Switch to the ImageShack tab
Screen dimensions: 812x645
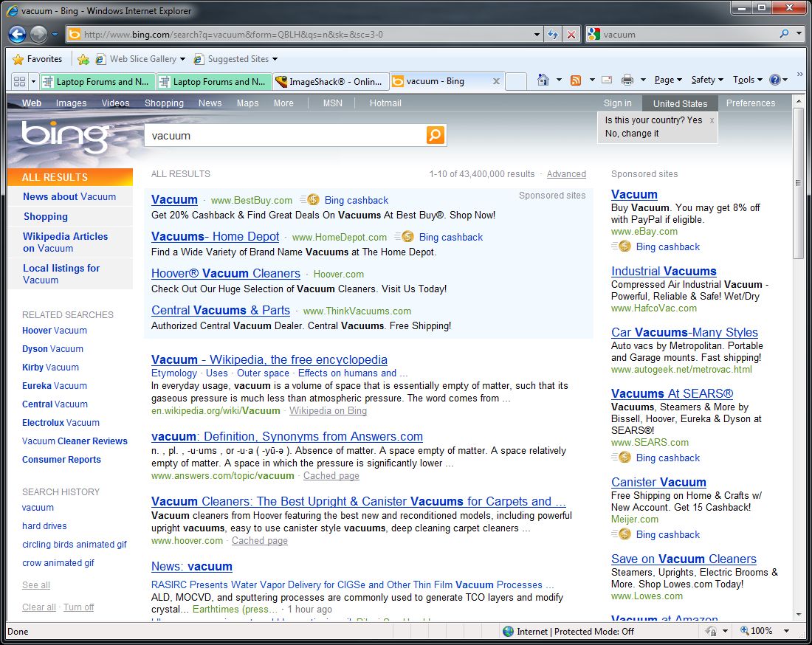tap(331, 81)
